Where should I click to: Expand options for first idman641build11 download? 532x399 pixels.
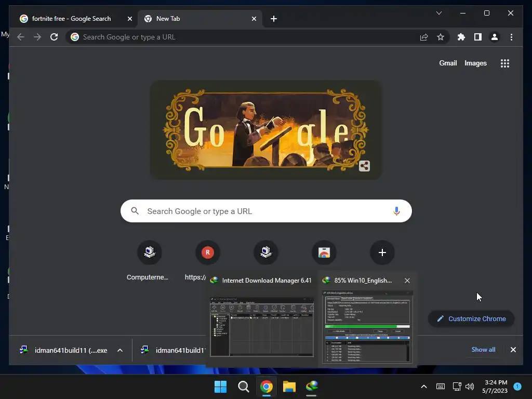pyautogui.click(x=120, y=351)
